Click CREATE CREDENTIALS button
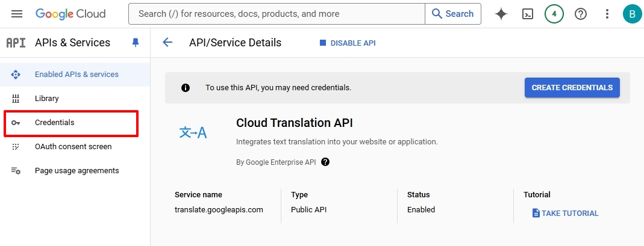 tap(572, 88)
